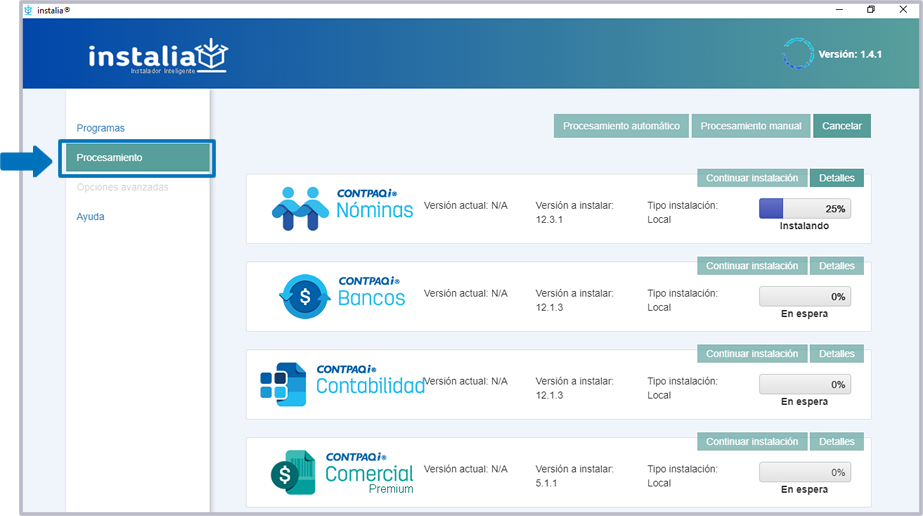The height and width of the screenshot is (516, 923).
Task: Click 'En espera' status under Bancos
Action: coord(804,314)
